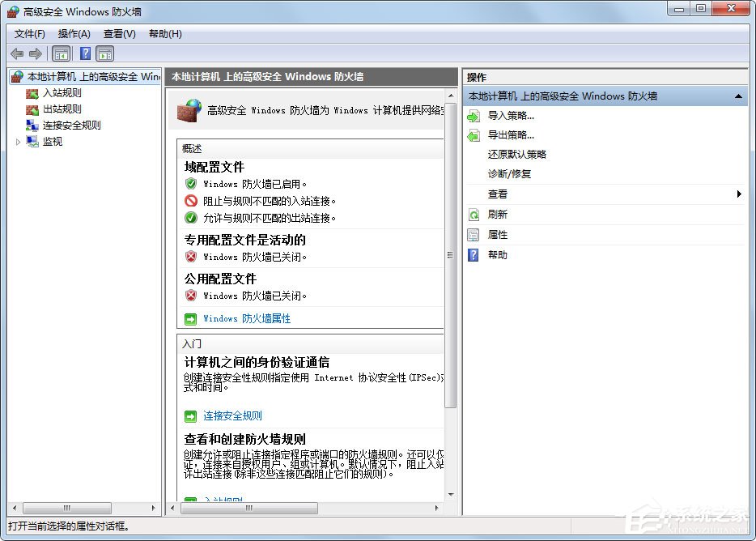Image resolution: width=756 pixels, height=541 pixels.
Task: Open the 操作(A) menu
Action: 74,33
